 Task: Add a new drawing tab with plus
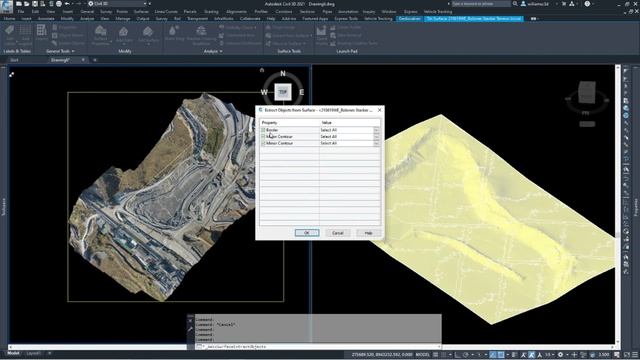pyautogui.click(x=95, y=60)
